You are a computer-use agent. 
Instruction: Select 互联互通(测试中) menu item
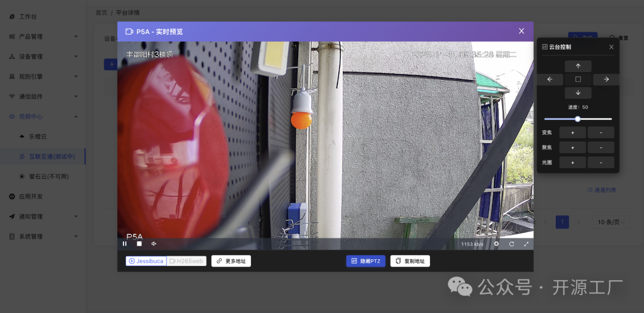coord(43,156)
